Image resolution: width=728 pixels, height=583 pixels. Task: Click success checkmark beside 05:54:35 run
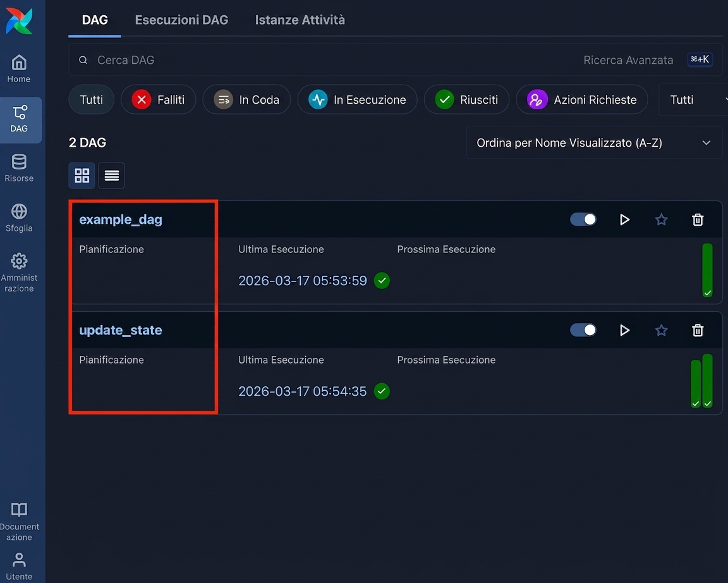pyautogui.click(x=382, y=391)
